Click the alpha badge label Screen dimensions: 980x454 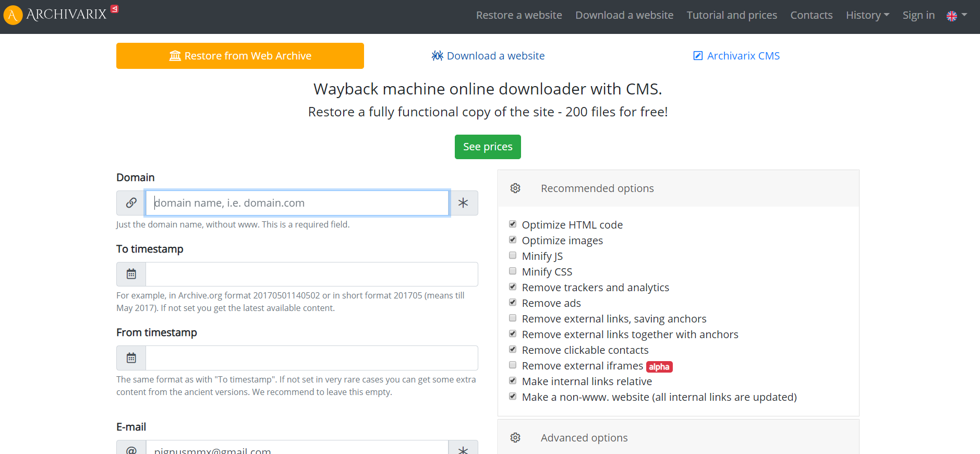click(x=659, y=367)
